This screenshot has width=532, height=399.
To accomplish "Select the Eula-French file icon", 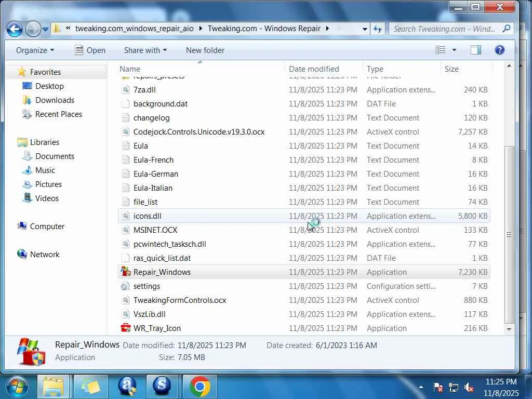I will pyautogui.click(x=126, y=160).
